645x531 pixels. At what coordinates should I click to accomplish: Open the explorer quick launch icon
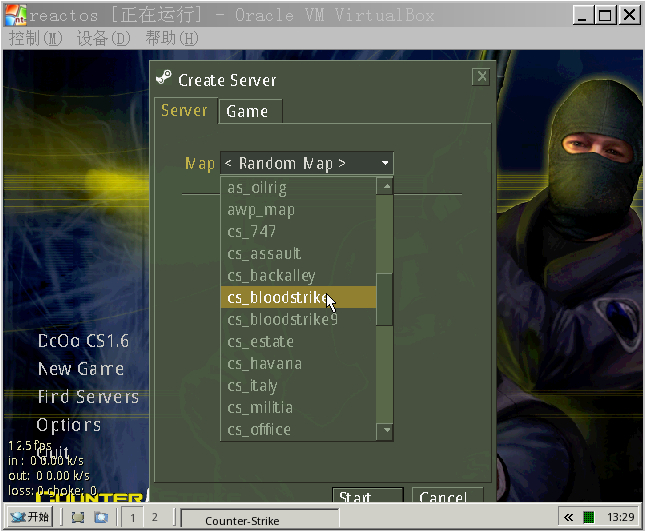tap(101, 517)
